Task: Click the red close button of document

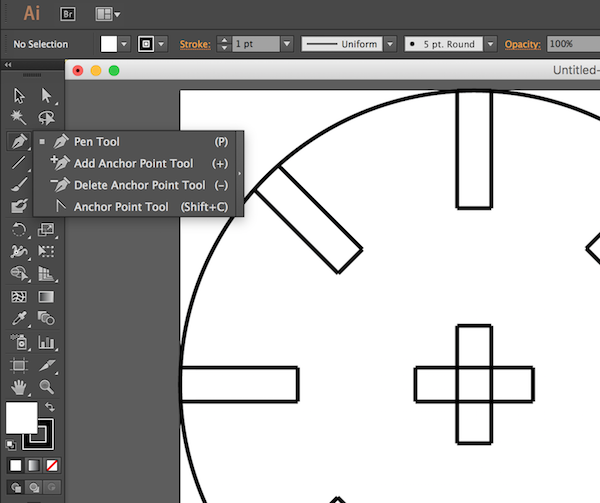Action: (78, 71)
